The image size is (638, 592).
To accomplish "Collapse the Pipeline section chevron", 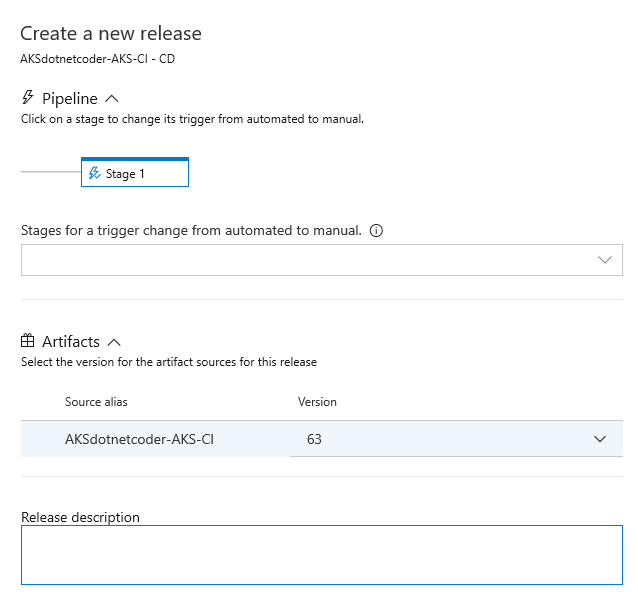I will pos(112,99).
